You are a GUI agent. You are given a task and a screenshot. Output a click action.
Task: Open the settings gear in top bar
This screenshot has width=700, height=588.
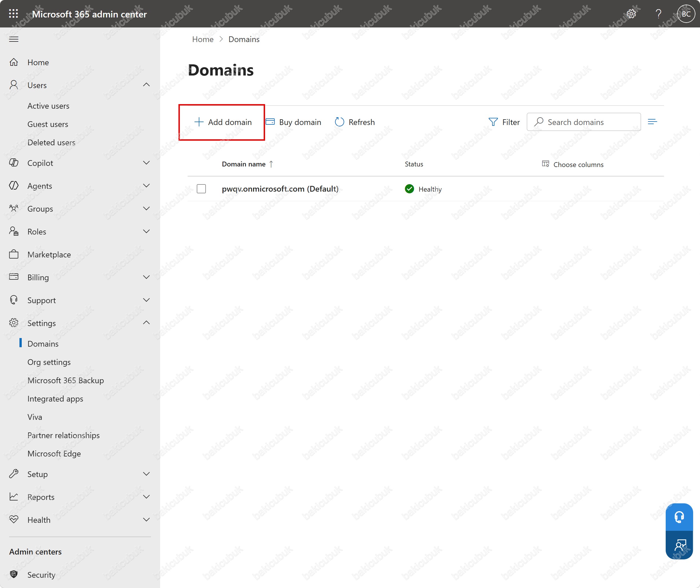[x=631, y=14]
